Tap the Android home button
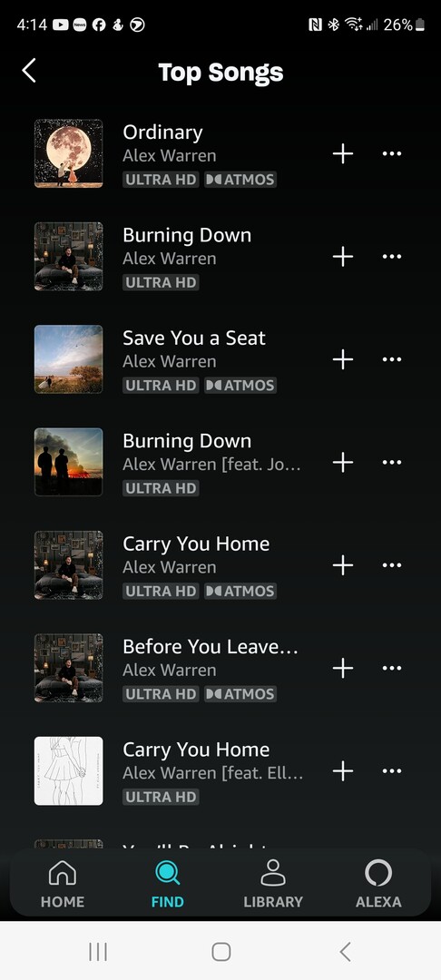Image resolution: width=441 pixels, height=980 pixels. [221, 952]
